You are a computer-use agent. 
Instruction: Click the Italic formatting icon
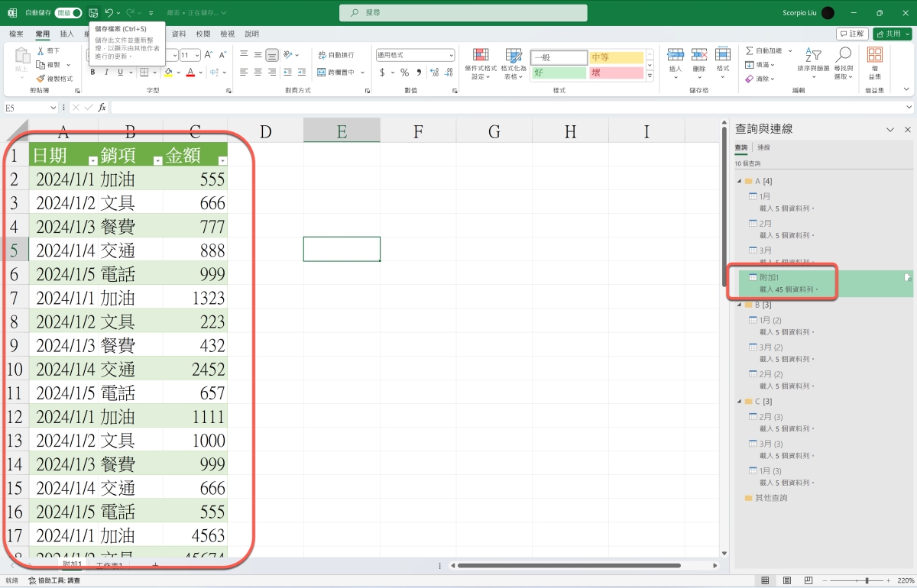[x=107, y=73]
